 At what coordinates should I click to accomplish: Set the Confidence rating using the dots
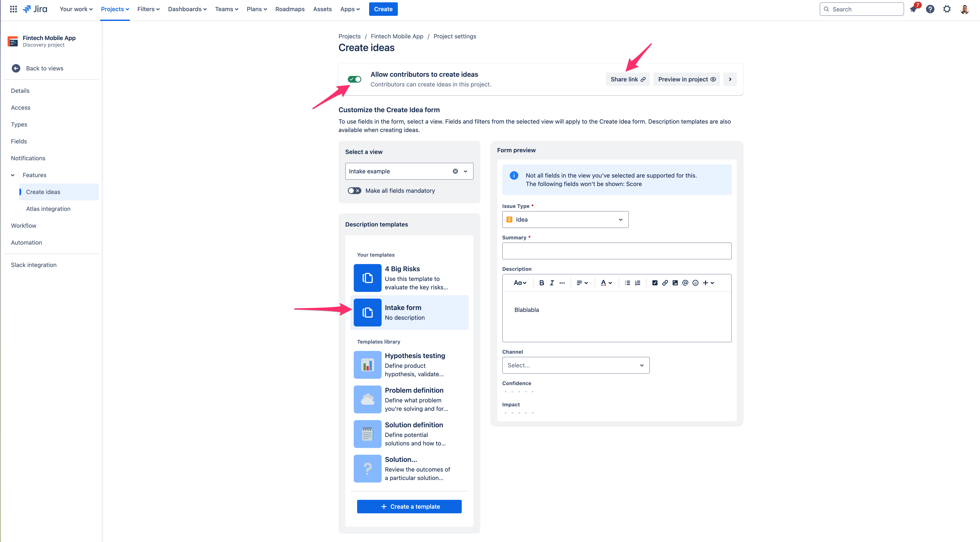click(518, 391)
